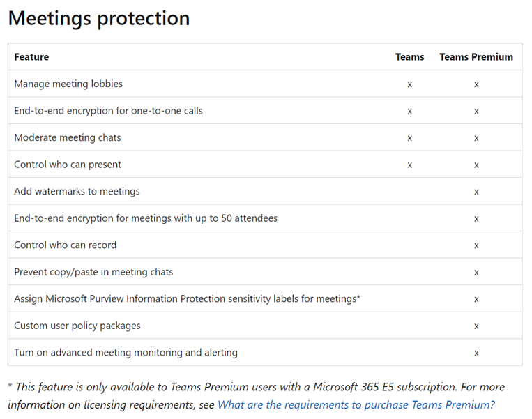Screen dimensions: 532x419
Task: Select the Manage meeting lobbies row text
Action: pos(68,84)
